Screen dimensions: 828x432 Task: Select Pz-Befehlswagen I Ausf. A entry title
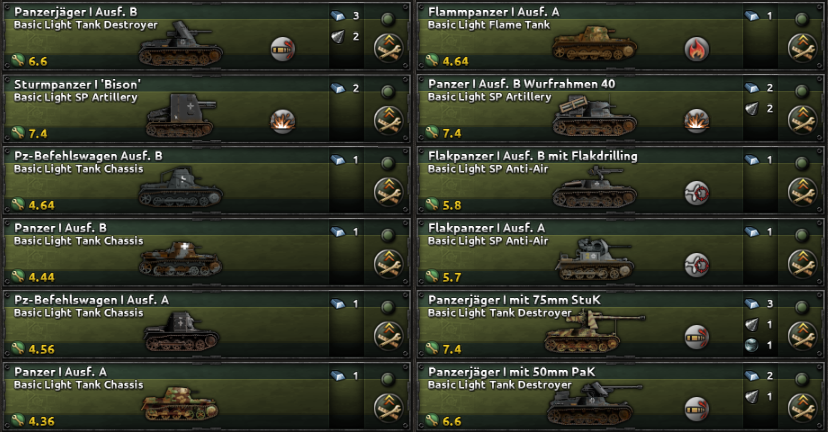click(x=91, y=300)
